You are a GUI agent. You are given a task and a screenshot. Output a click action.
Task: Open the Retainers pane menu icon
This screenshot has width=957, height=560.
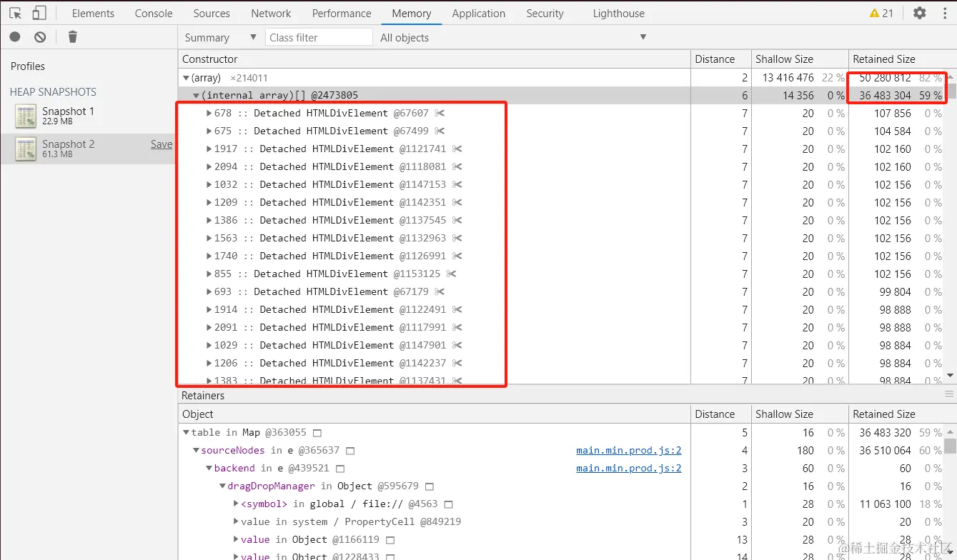coord(949,394)
